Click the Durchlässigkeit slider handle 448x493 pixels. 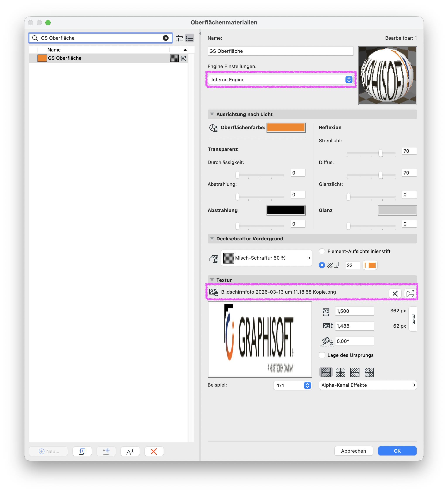[237, 175]
